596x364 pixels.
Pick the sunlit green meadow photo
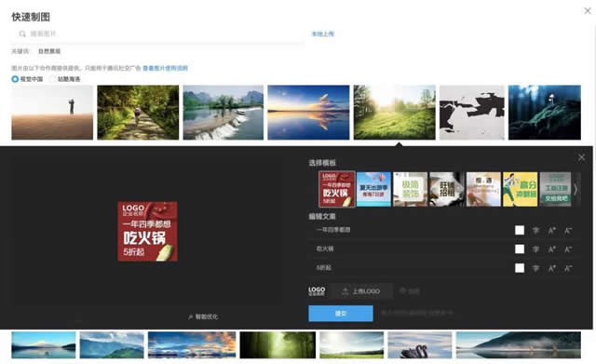[x=395, y=113]
